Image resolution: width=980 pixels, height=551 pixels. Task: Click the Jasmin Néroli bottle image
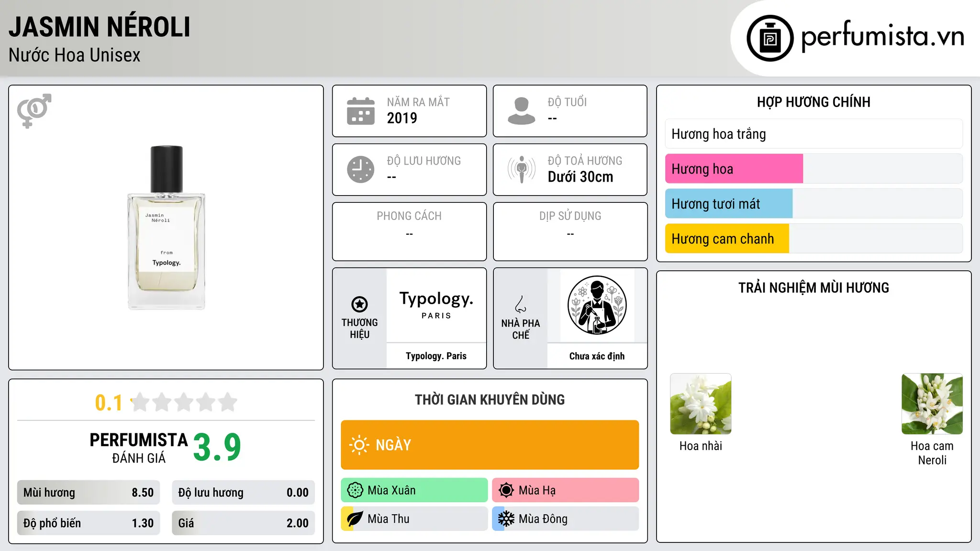166,227
